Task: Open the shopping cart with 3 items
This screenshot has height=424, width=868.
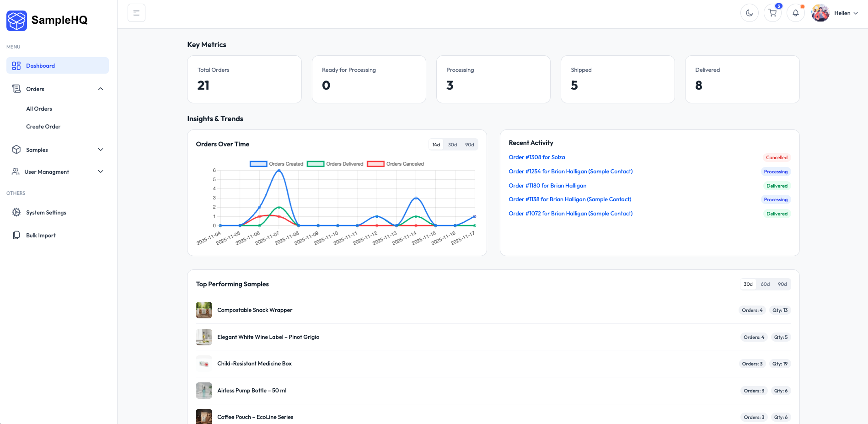Action: tap(772, 13)
